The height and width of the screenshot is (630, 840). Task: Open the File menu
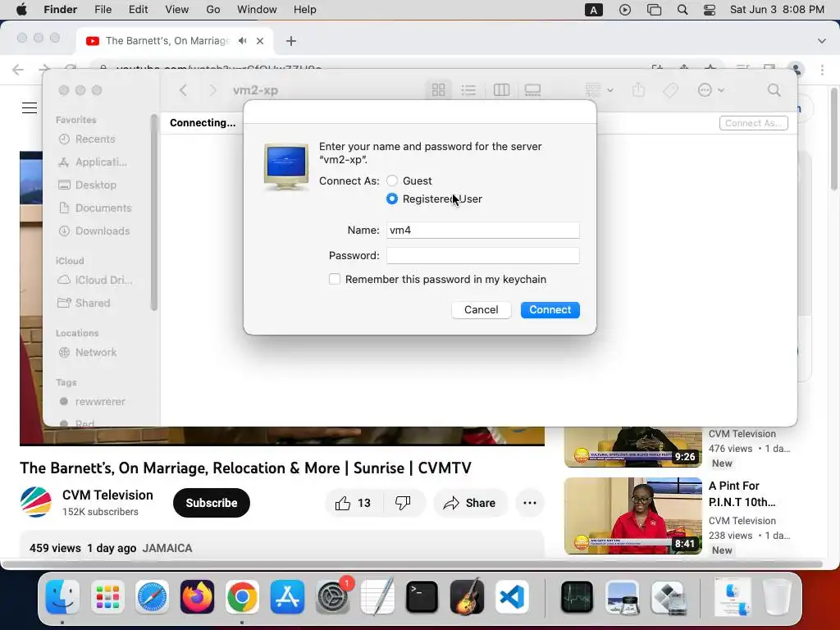(x=103, y=10)
